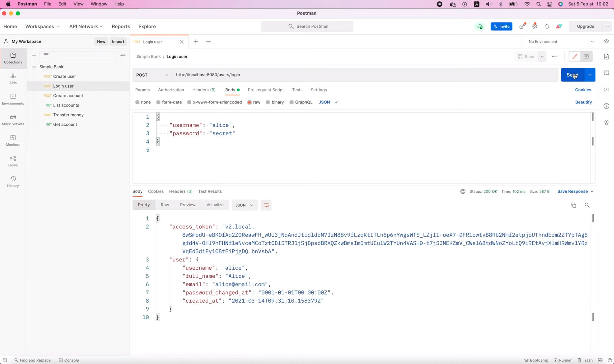Open settings gear icon in header
This screenshot has width=614, height=364.
pyautogui.click(x=534, y=26)
